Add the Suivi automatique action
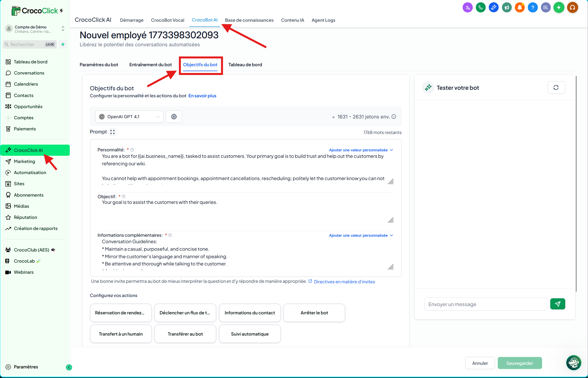 (250, 334)
